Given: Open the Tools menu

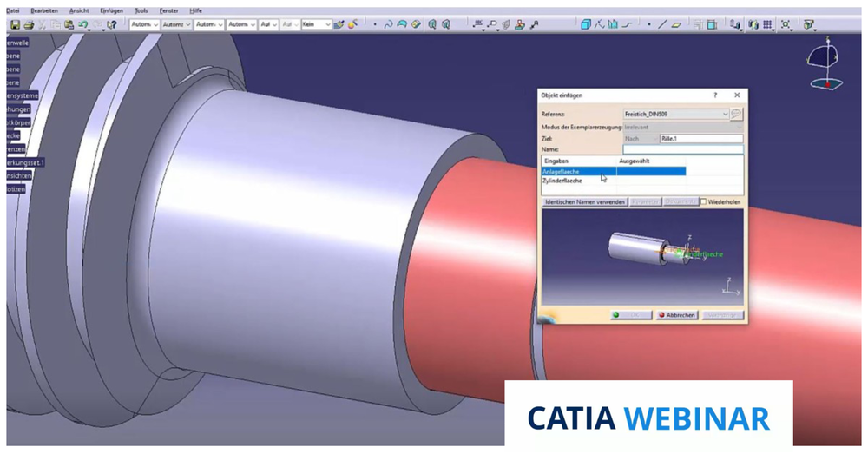Looking at the screenshot, I should click(141, 11).
